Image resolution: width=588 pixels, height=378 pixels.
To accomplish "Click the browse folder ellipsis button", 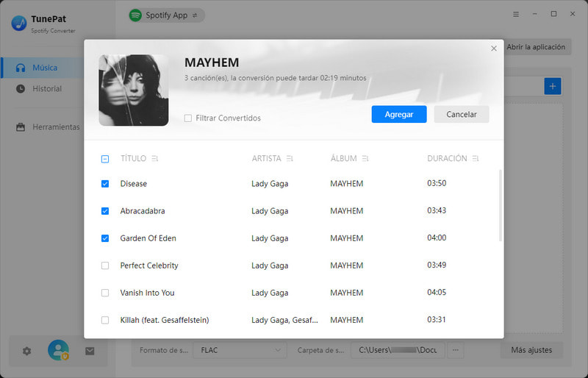I will (x=456, y=350).
